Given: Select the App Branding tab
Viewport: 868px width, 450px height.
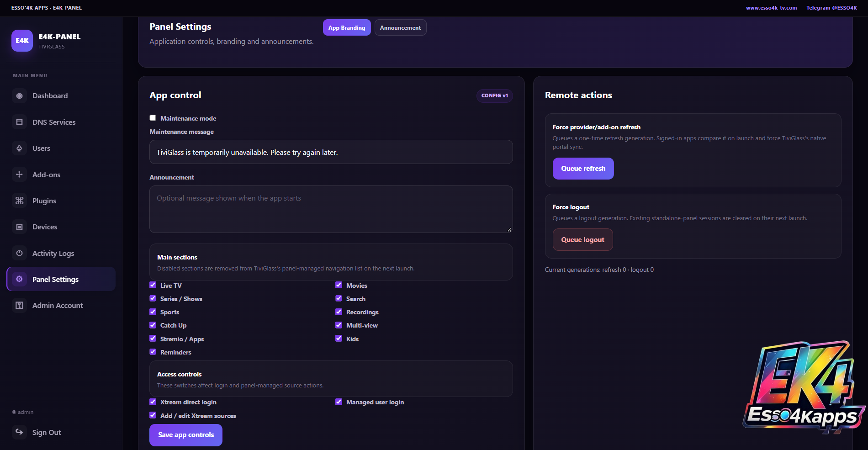Looking at the screenshot, I should (x=347, y=27).
